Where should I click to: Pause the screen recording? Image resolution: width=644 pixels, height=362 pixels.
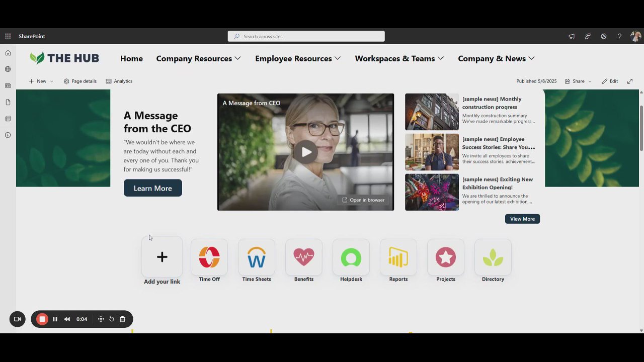click(x=55, y=319)
